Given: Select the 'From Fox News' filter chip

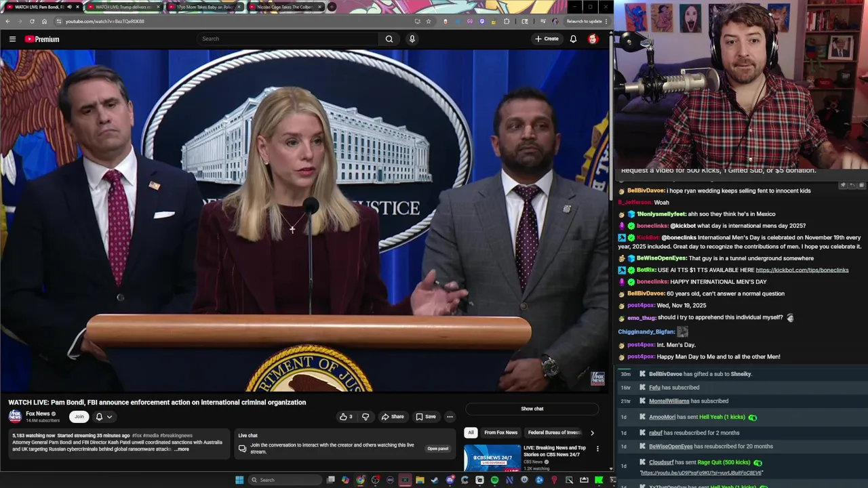Looking at the screenshot, I should [x=500, y=432].
